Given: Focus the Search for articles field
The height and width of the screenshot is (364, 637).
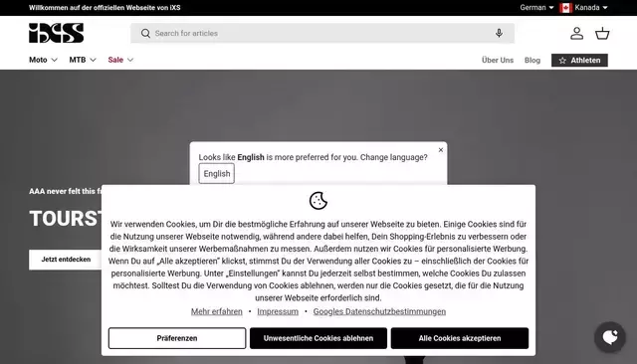Looking at the screenshot, I should tap(322, 33).
